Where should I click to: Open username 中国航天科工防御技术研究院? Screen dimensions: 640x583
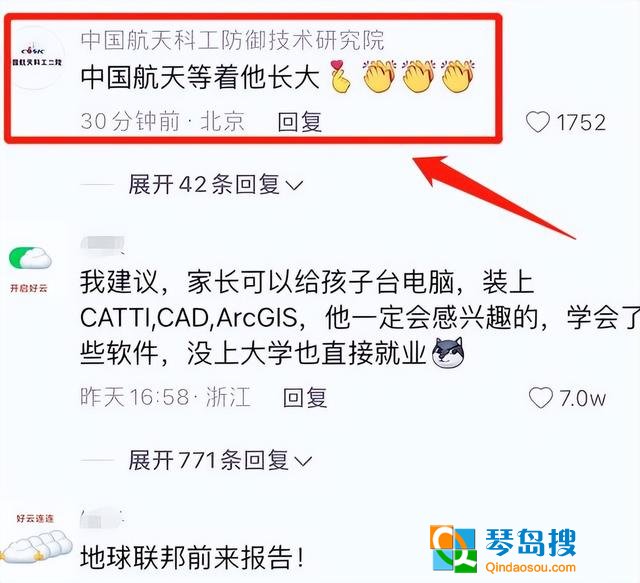tap(232, 40)
